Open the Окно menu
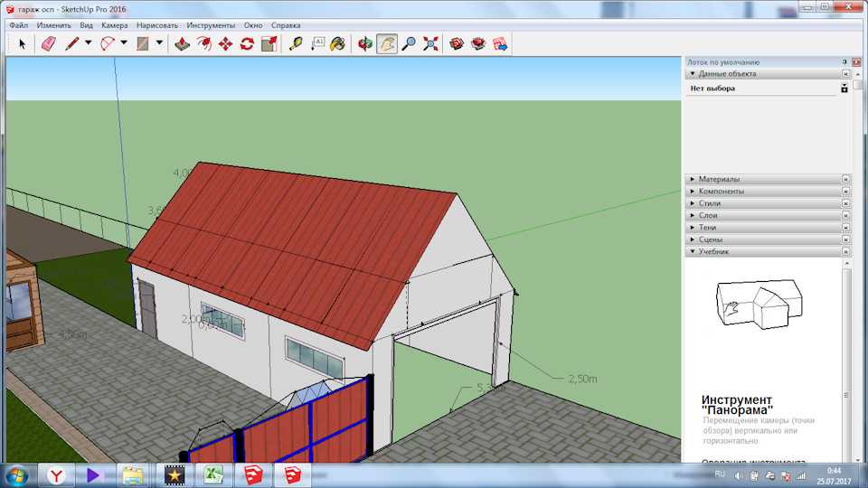 [253, 25]
